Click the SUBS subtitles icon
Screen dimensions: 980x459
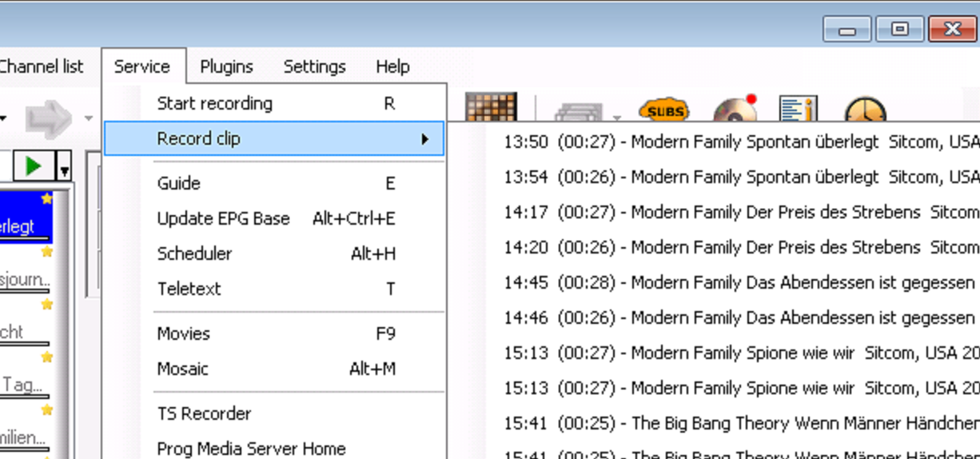pyautogui.click(x=663, y=110)
